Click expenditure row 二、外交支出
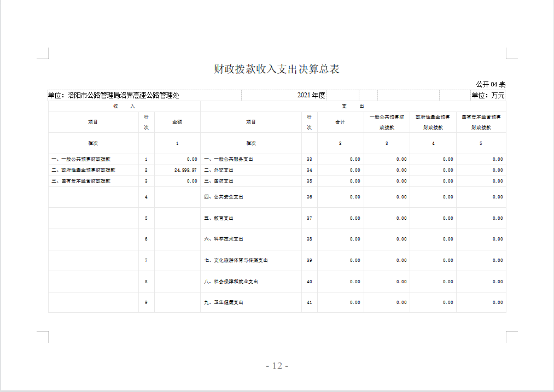 pyautogui.click(x=218, y=170)
